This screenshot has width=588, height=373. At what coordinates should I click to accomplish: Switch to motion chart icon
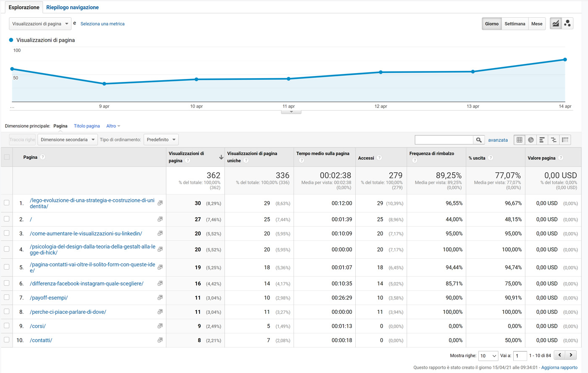tap(567, 24)
